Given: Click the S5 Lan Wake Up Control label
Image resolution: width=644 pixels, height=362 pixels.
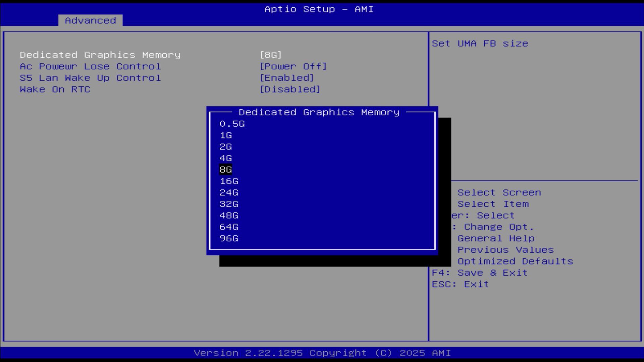Looking at the screenshot, I should 90,78.
